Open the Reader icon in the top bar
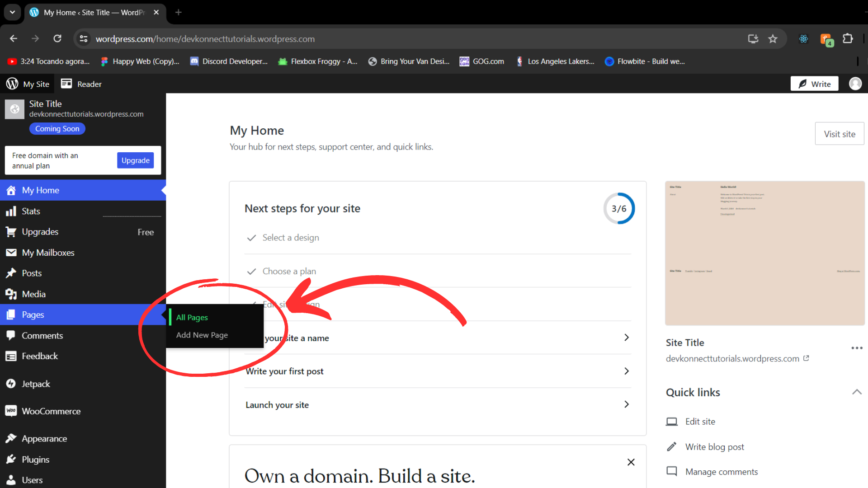The image size is (868, 488). coord(66,84)
